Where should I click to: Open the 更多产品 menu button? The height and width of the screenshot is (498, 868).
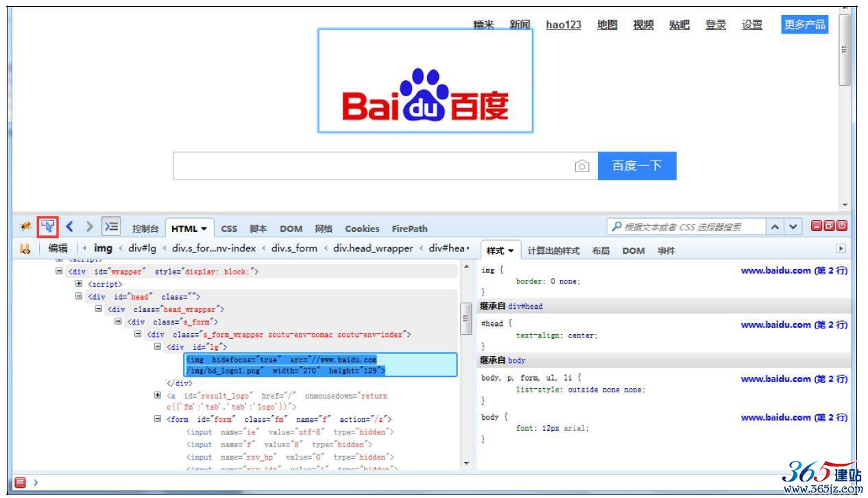click(805, 25)
